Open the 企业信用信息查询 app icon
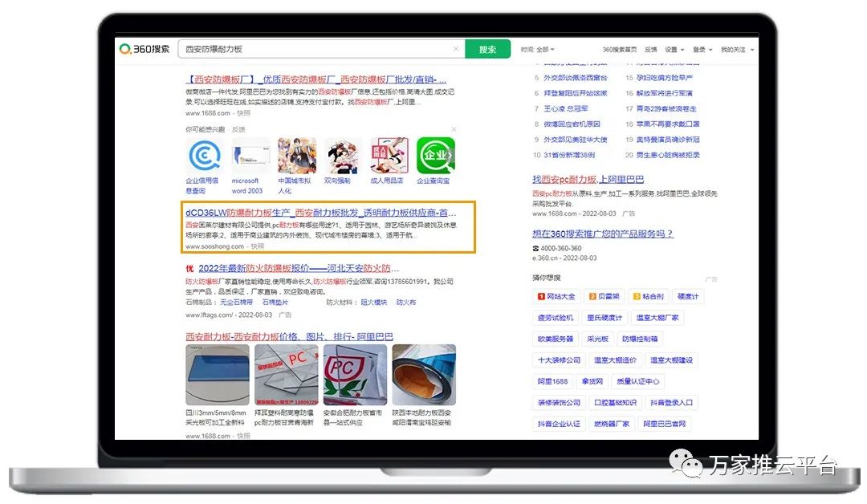Viewport: 867px width, 504px height. tap(205, 156)
